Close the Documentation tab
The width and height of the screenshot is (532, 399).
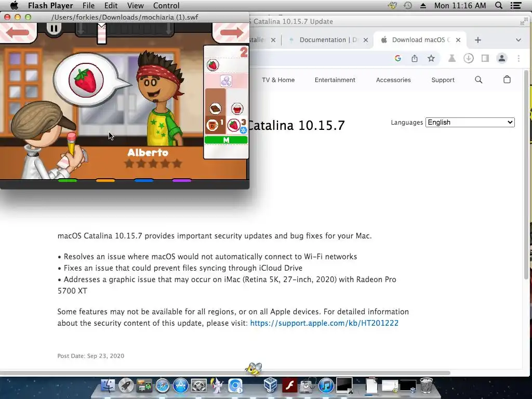coord(366,39)
